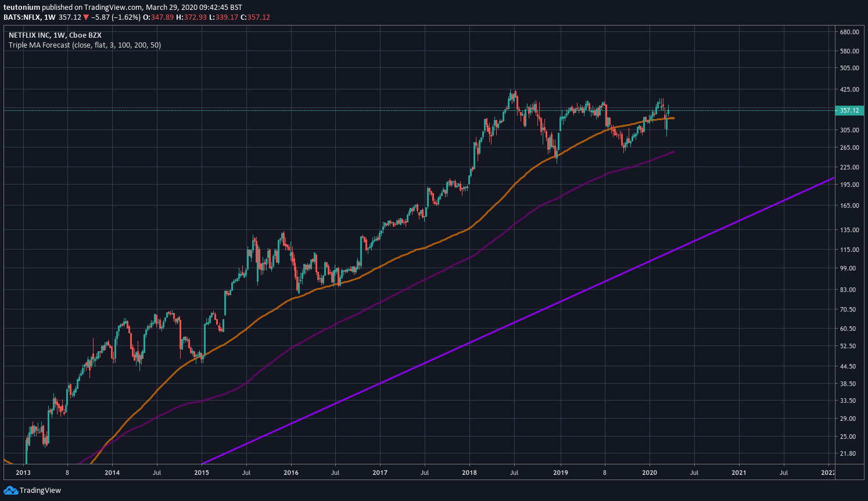This screenshot has width=868, height=501.
Task: Click the 52.50 price axis label
Action: tap(848, 346)
